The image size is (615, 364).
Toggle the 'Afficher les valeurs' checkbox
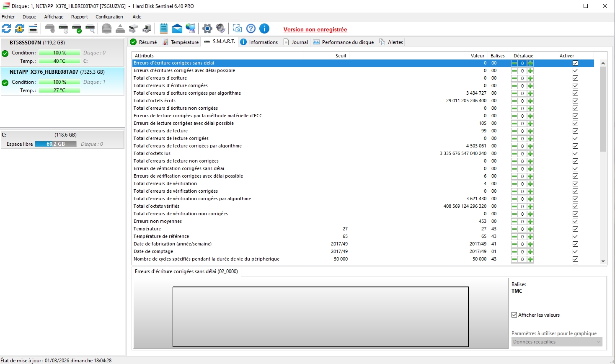point(514,315)
